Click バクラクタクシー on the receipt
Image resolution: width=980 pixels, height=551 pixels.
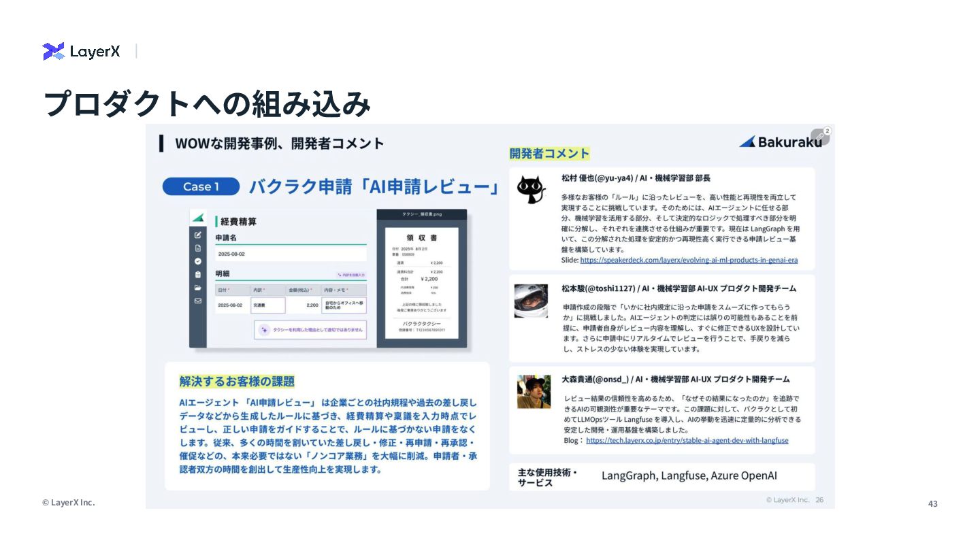tap(422, 323)
